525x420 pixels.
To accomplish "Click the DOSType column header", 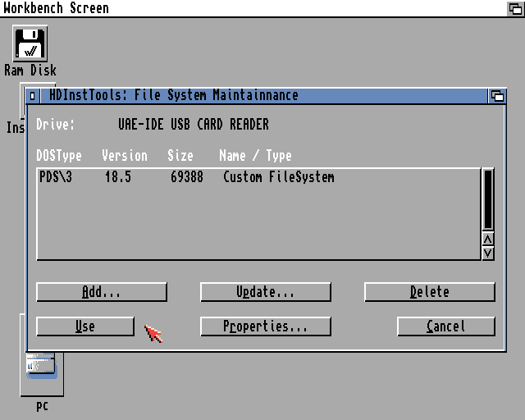I will coord(59,156).
